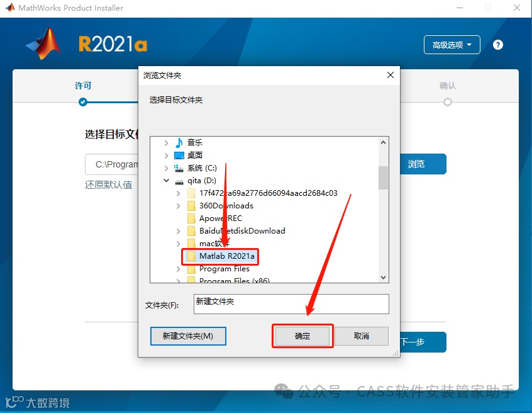Click the qita (D:) drive icon

click(179, 181)
